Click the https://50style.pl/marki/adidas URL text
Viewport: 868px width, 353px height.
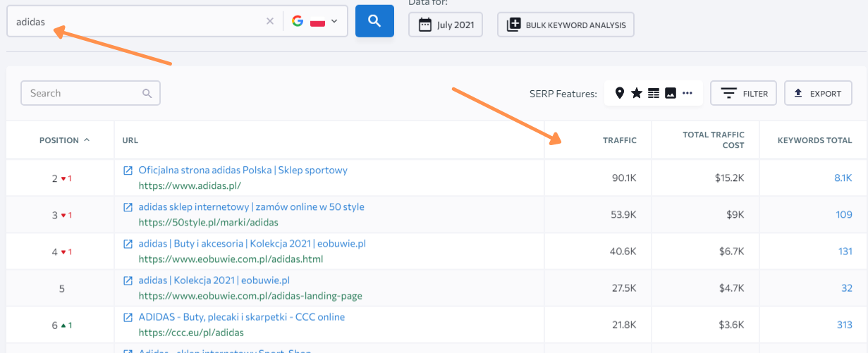coord(209,223)
